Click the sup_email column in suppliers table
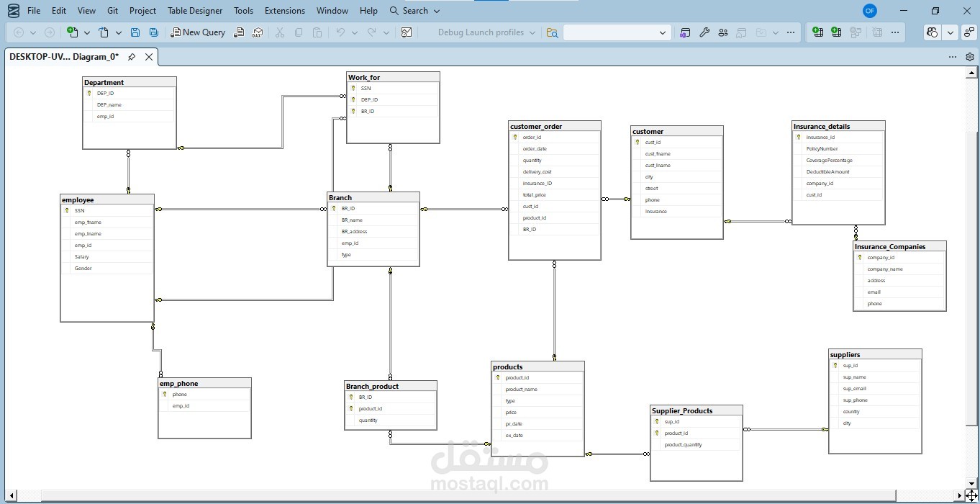Viewport: 980px width, 504px height. 875,389
